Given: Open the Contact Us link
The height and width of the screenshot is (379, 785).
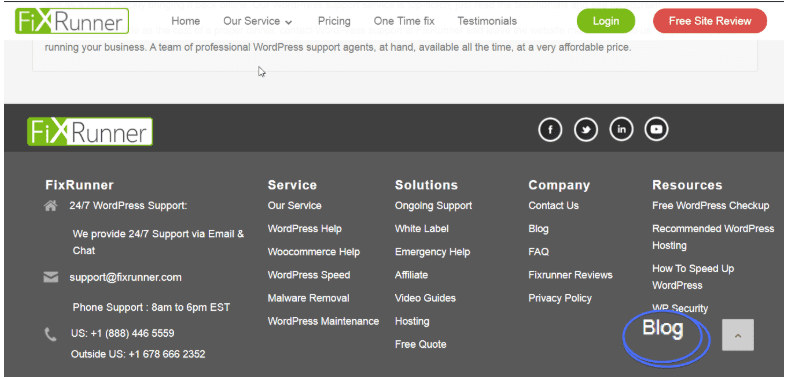Looking at the screenshot, I should pyautogui.click(x=553, y=206).
